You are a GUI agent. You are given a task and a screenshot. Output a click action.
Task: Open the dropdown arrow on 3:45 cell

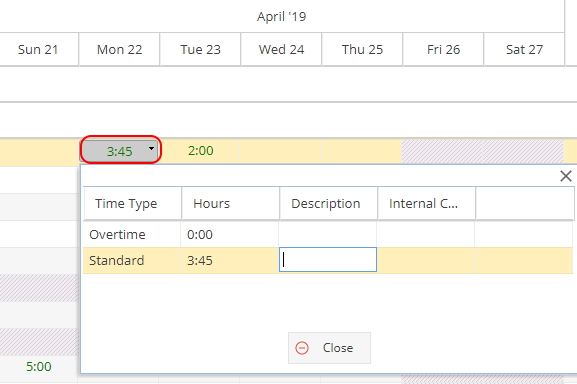(x=151, y=149)
